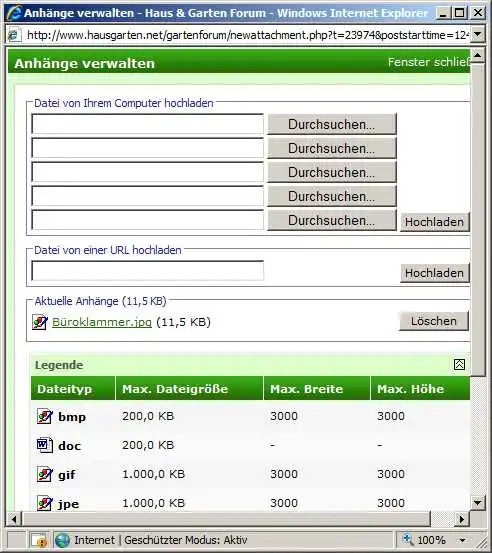The width and height of the screenshot is (492, 553).
Task: Open the zoom level dropdown arrow
Action: pyautogui.click(x=463, y=540)
